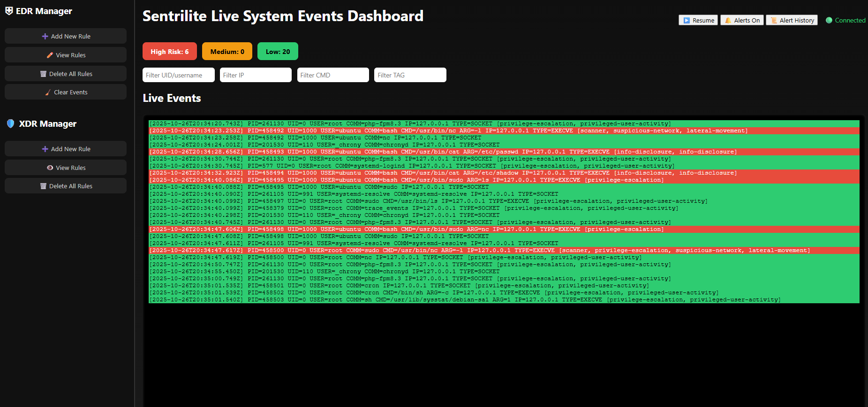868x407 pixels.
Task: Filter events by Low badge
Action: point(278,51)
